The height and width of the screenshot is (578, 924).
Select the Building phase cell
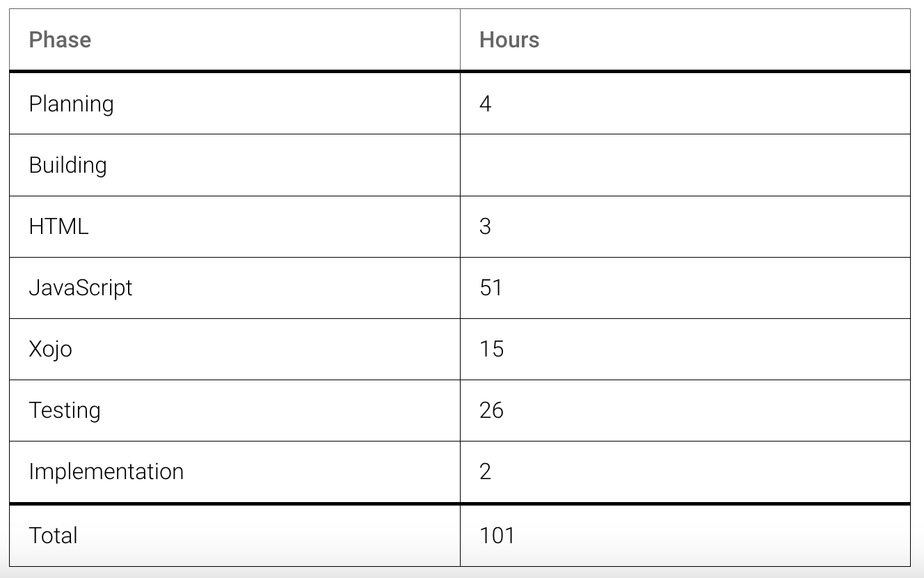(67, 165)
